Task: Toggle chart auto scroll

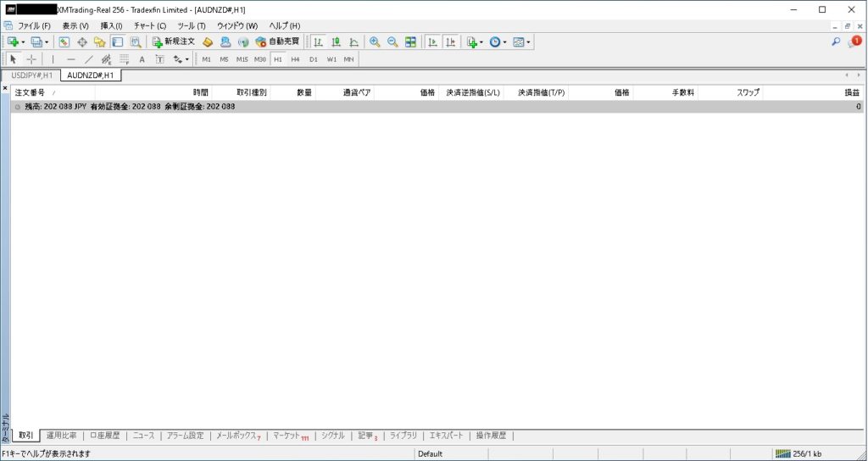Action: pos(432,42)
